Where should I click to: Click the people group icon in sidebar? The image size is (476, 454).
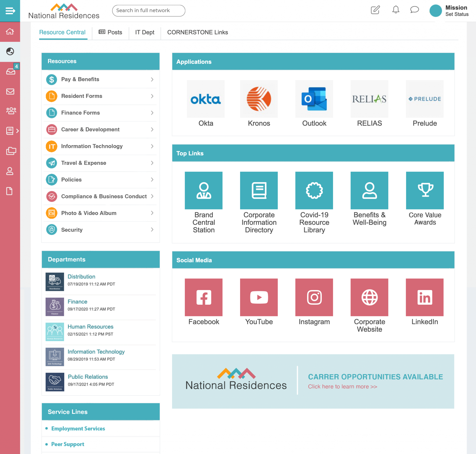point(11,111)
